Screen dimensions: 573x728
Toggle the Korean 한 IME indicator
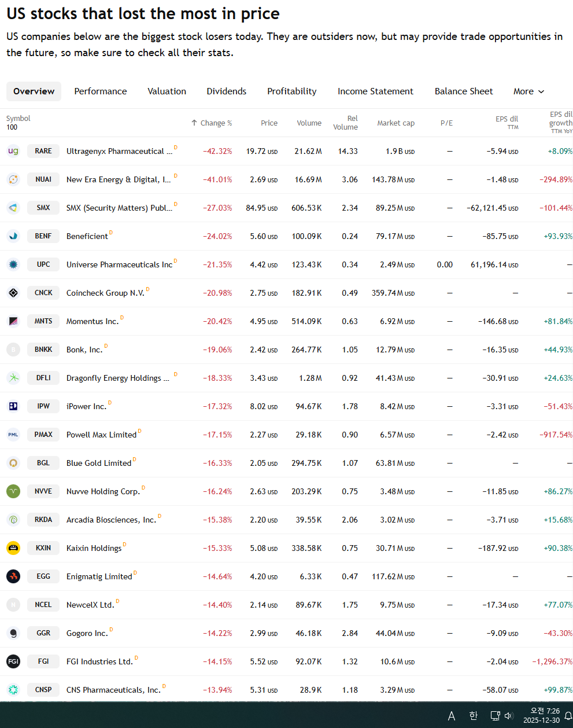[x=474, y=716]
